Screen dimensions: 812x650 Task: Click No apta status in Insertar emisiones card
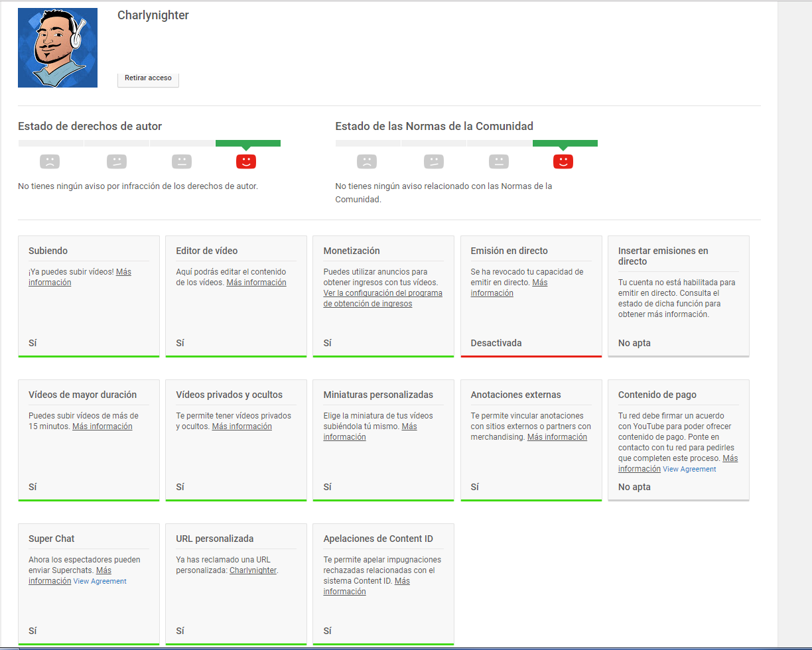[x=634, y=343]
